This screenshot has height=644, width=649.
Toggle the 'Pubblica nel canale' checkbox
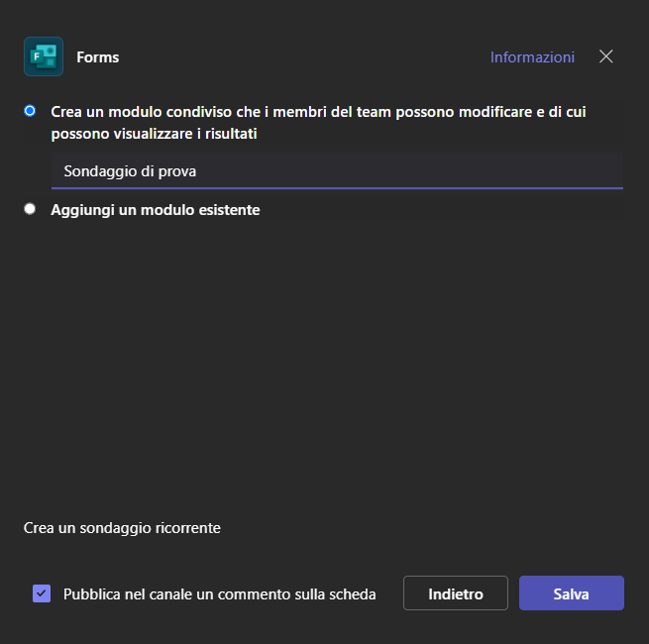42,593
